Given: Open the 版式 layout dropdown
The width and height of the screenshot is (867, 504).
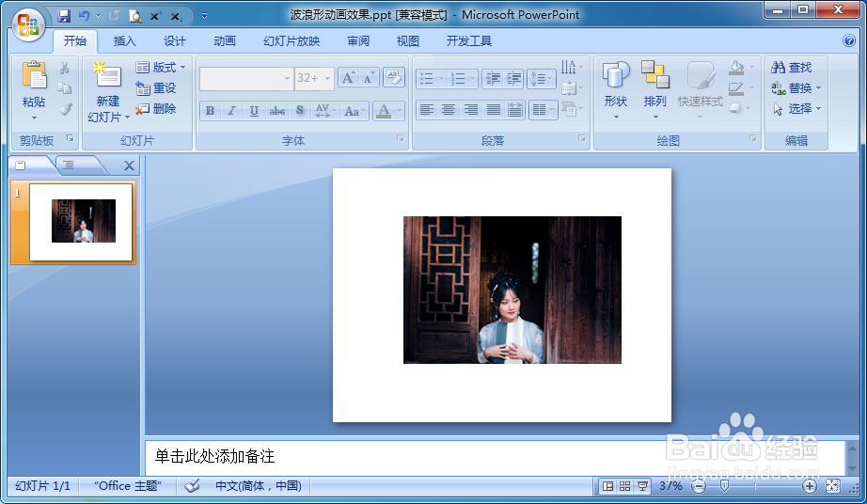Looking at the screenshot, I should [161, 68].
